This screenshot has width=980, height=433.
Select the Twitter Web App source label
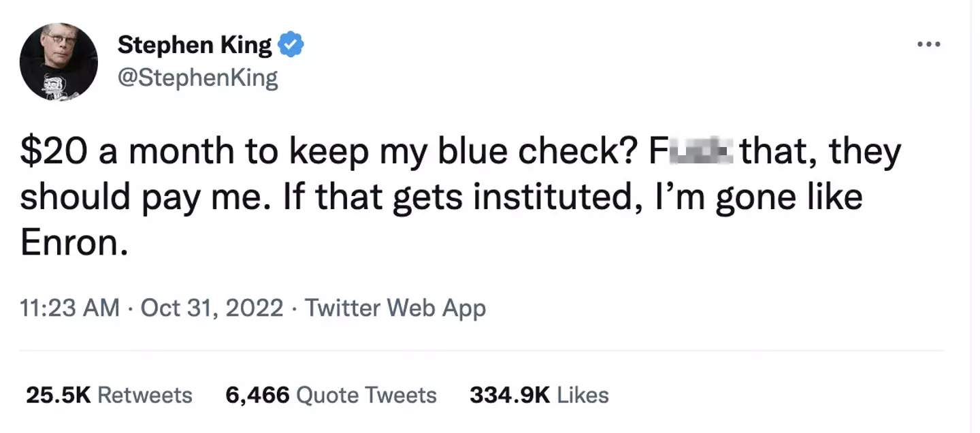(x=395, y=308)
